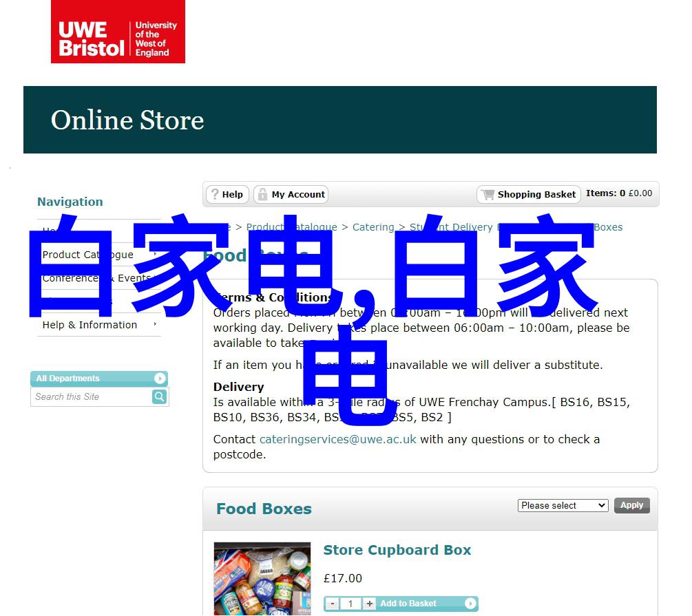Open Conference & Events in the navigation
The height and width of the screenshot is (616, 692).
(x=96, y=278)
